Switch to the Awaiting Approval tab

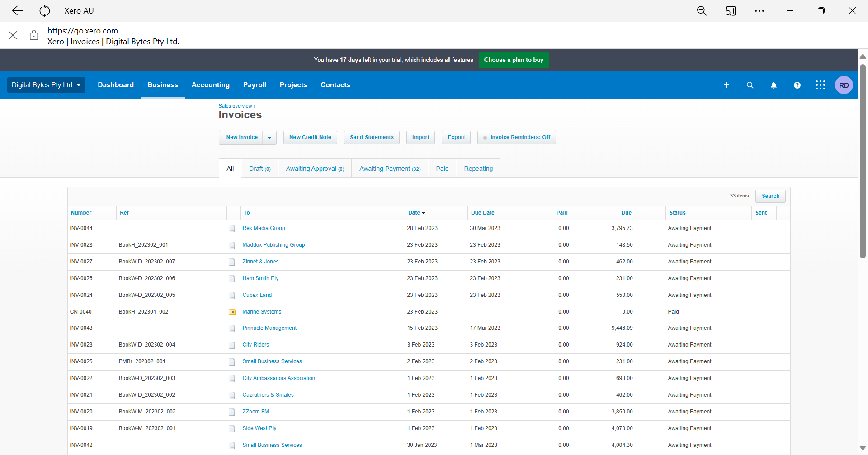(x=315, y=169)
